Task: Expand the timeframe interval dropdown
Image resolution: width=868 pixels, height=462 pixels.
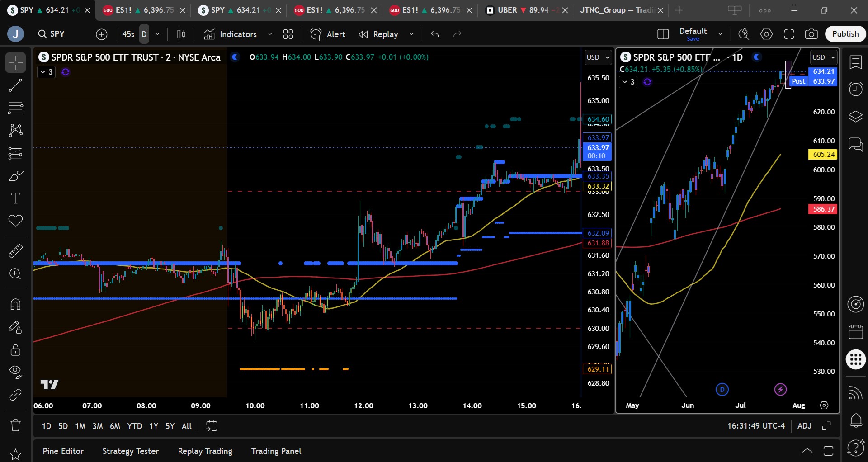Action: tap(157, 34)
